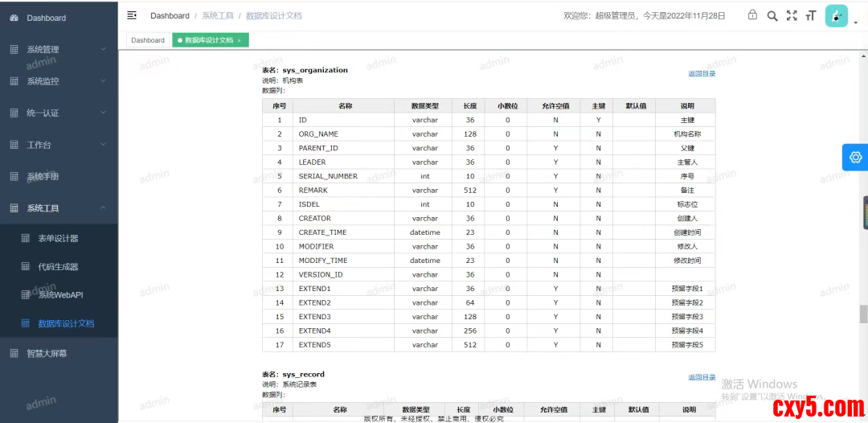This screenshot has width=868, height=423.
Task: Open the blue gear settings button
Action: (854, 157)
